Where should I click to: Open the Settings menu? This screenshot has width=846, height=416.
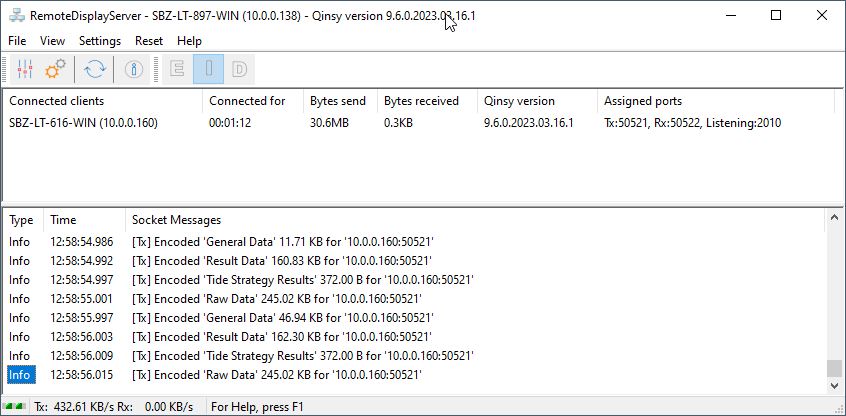coord(100,41)
